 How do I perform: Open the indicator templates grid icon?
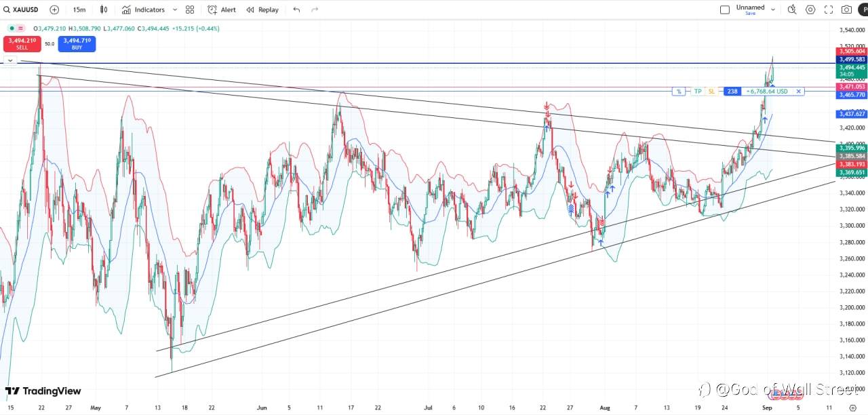click(x=190, y=9)
